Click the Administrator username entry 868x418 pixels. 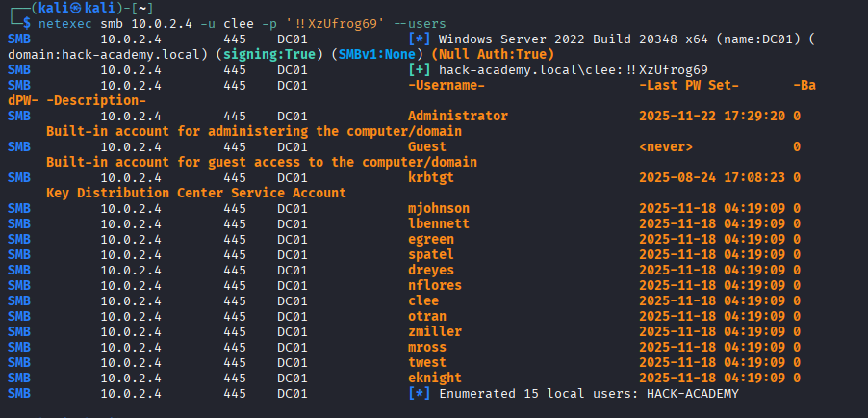pos(458,116)
